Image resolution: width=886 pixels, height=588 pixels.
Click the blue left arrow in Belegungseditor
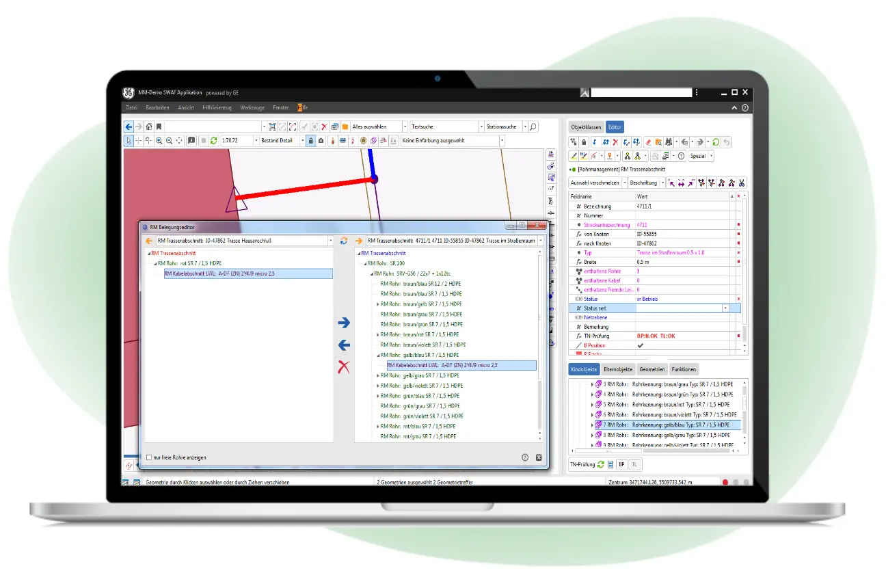(344, 345)
